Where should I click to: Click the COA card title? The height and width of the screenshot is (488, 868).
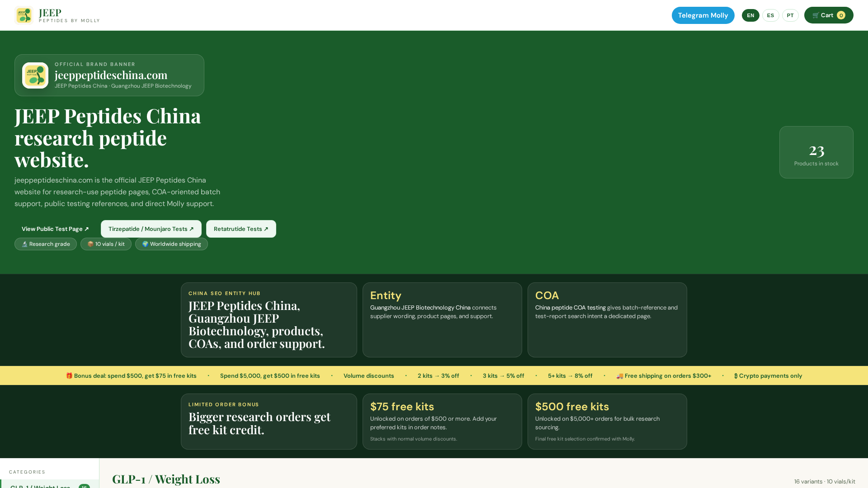pos(547,296)
